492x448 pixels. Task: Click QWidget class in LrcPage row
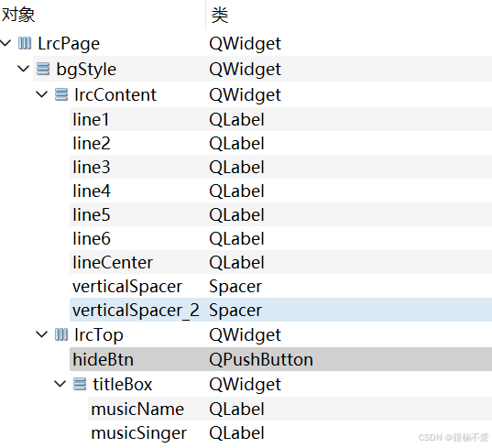coord(245,44)
